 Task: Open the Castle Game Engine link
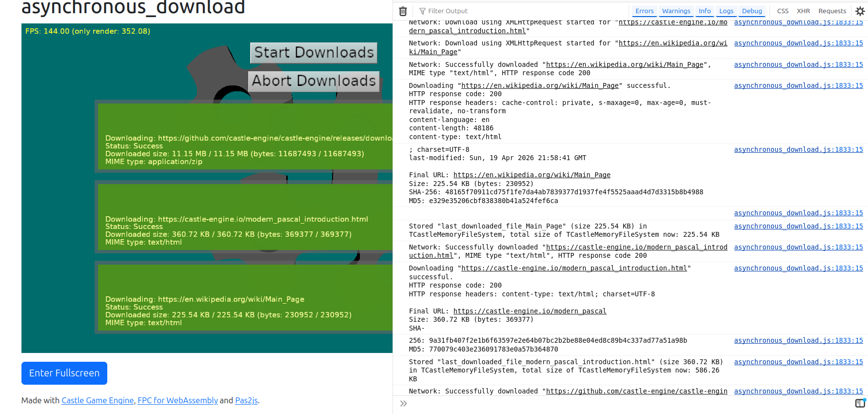click(98, 400)
